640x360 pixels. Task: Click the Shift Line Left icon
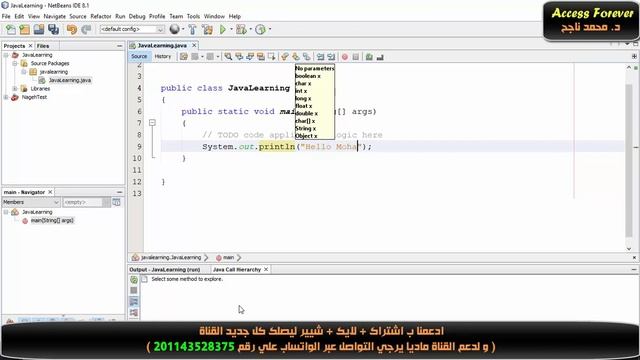(320, 57)
